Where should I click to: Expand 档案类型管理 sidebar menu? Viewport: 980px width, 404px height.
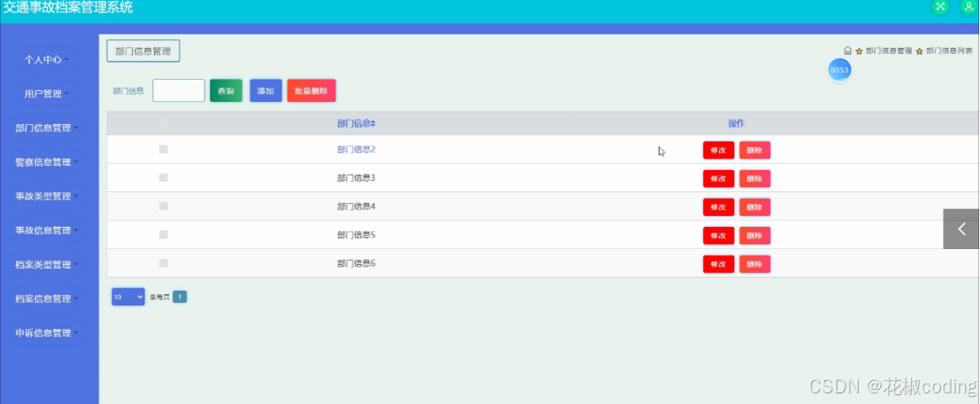[x=47, y=265]
